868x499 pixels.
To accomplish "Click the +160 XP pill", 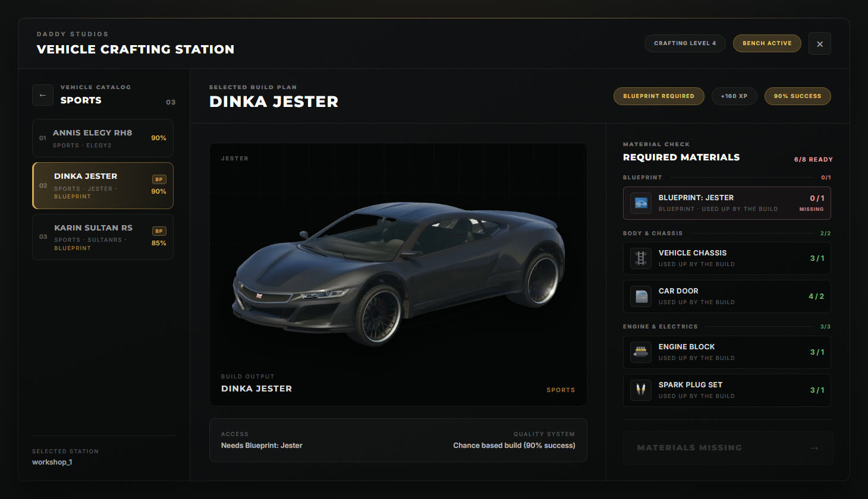I will (734, 96).
